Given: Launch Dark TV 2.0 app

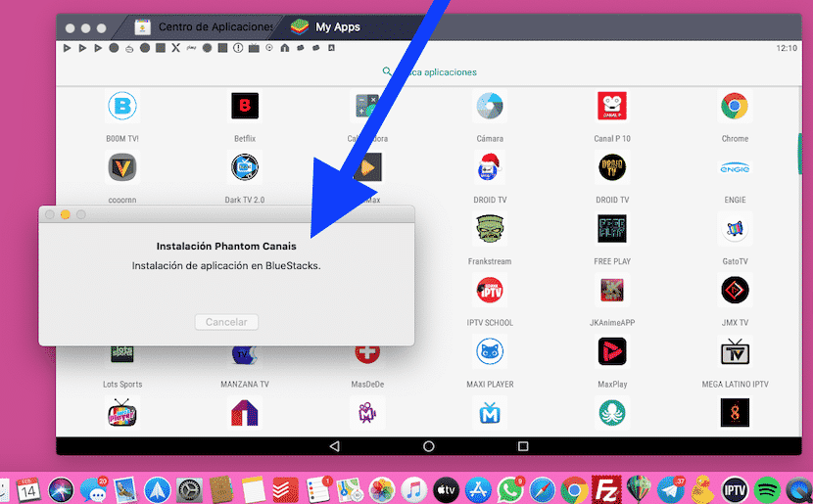Looking at the screenshot, I should (245, 167).
